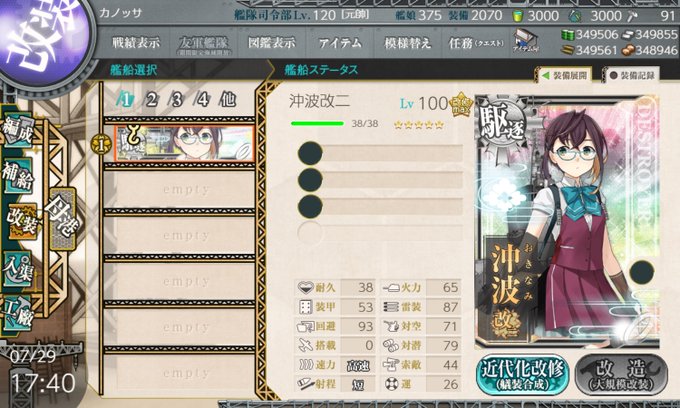
Task: Open the 編成 fleet composition icon
Action: tap(17, 131)
